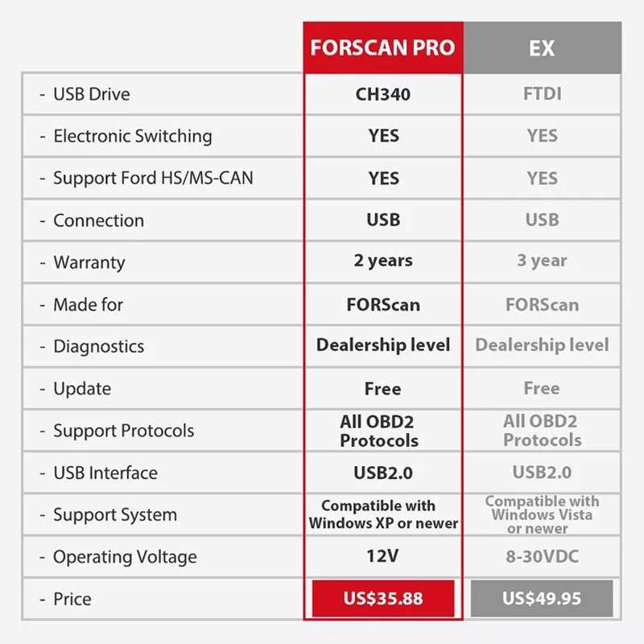
Task: Click the 12V operating voltage cell
Action: [x=382, y=556]
